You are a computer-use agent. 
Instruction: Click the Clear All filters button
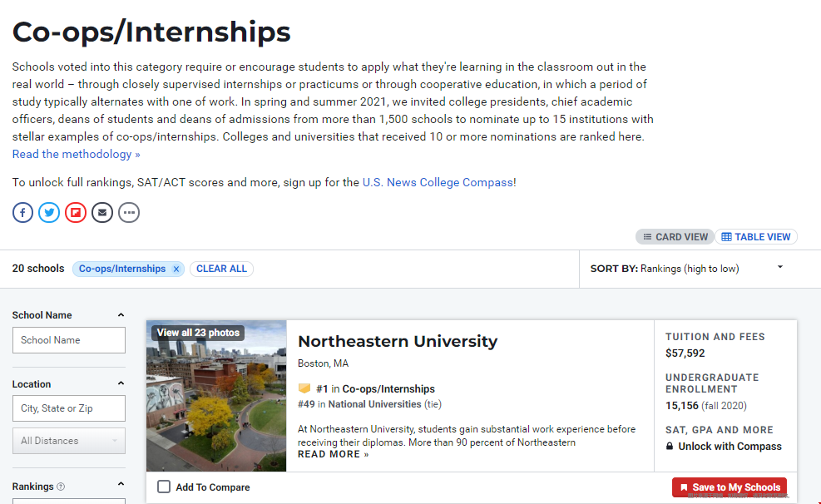coord(221,269)
